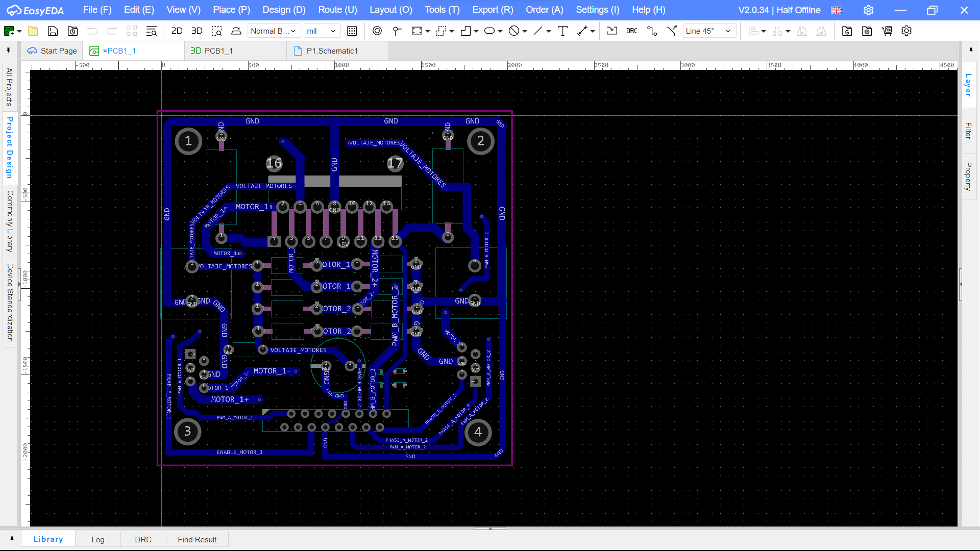Open the Route (U) menu
Screen dimensions: 980x551
337,10
